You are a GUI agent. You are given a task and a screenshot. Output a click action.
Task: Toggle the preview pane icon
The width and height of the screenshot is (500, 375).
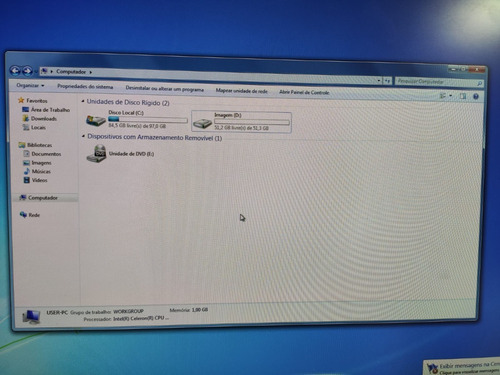[463, 96]
